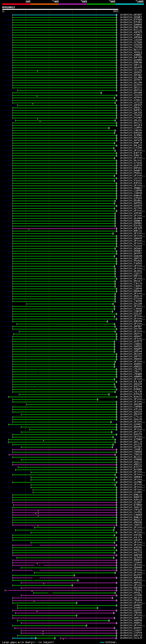Screen dimensions: 146x644
Task: Select the UniRef100_A5C9Z5 entry
Action: [x=131, y=228]
